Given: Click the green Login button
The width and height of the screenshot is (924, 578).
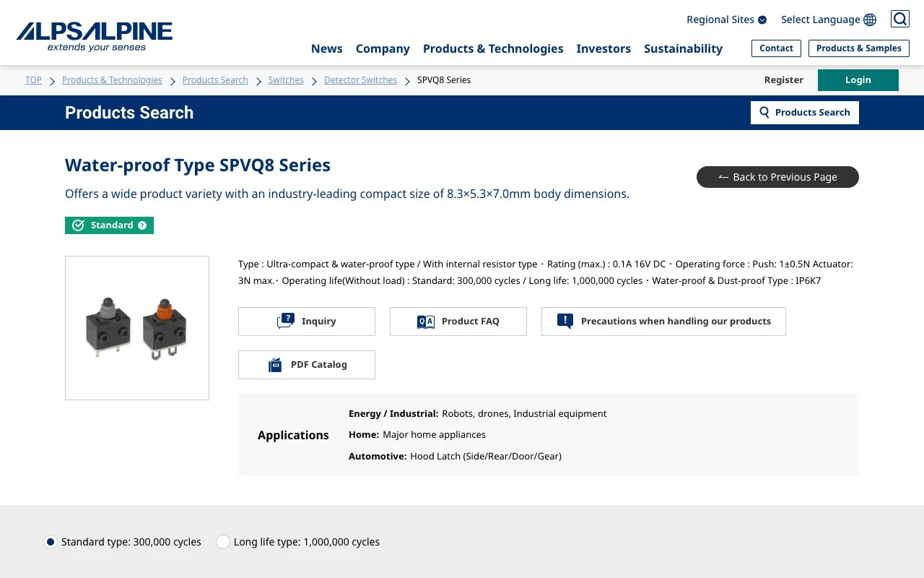Looking at the screenshot, I should tap(858, 80).
